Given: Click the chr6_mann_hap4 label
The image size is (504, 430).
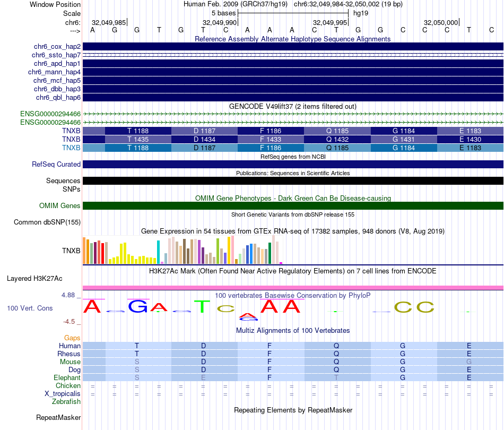Looking at the screenshot, I should (x=54, y=72).
